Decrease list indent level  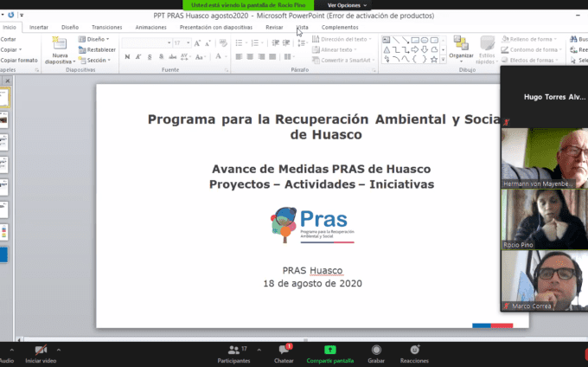[x=275, y=43]
